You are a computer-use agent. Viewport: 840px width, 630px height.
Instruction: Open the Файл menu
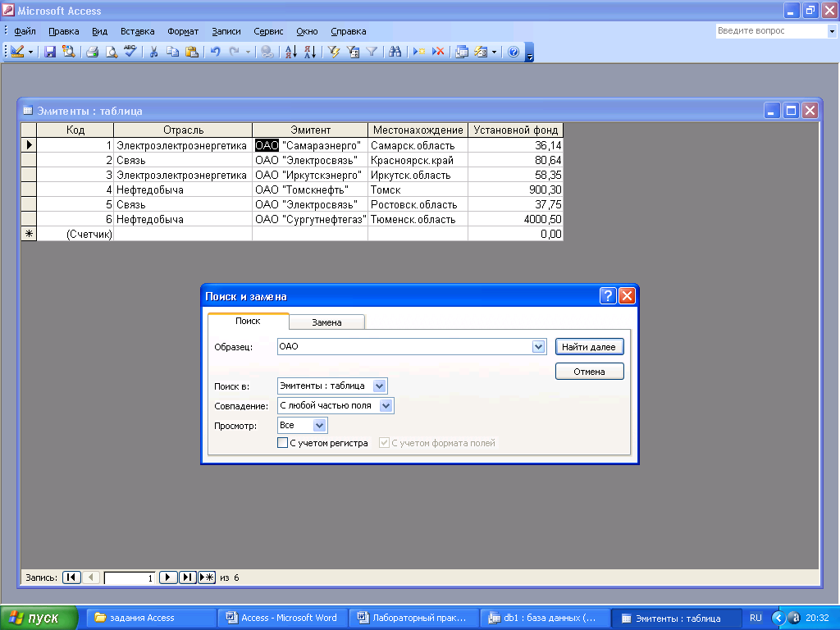click(25, 31)
